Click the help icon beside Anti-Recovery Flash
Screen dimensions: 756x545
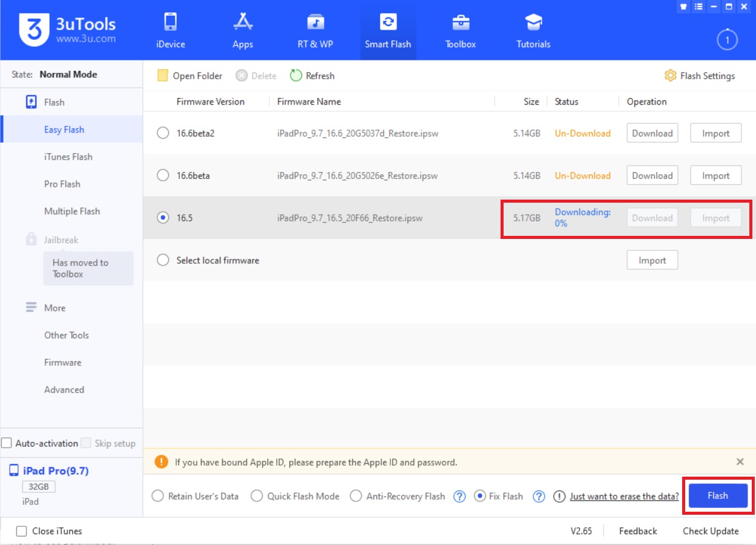pyautogui.click(x=459, y=497)
